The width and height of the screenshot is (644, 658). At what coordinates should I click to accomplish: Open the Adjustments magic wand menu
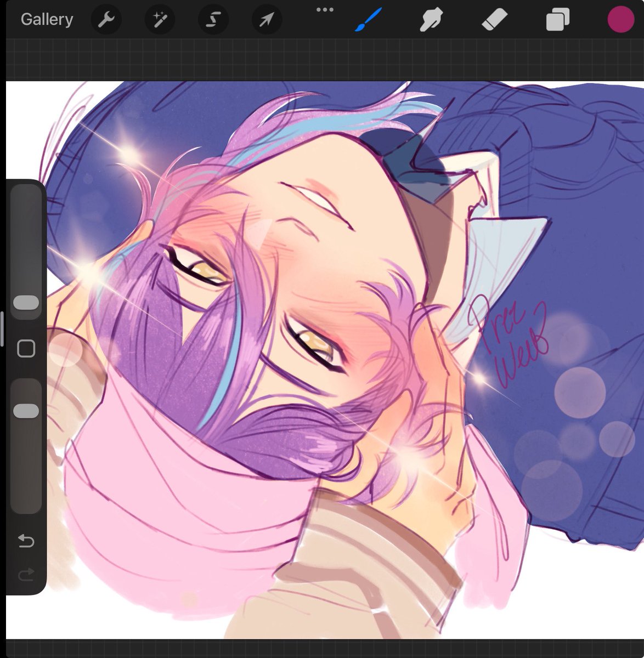[159, 20]
